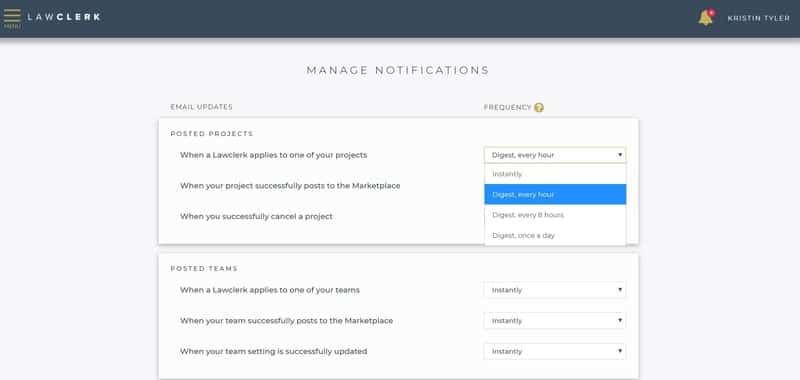Click the Email Updates column label
The height and width of the screenshot is (380, 800).
(x=202, y=107)
